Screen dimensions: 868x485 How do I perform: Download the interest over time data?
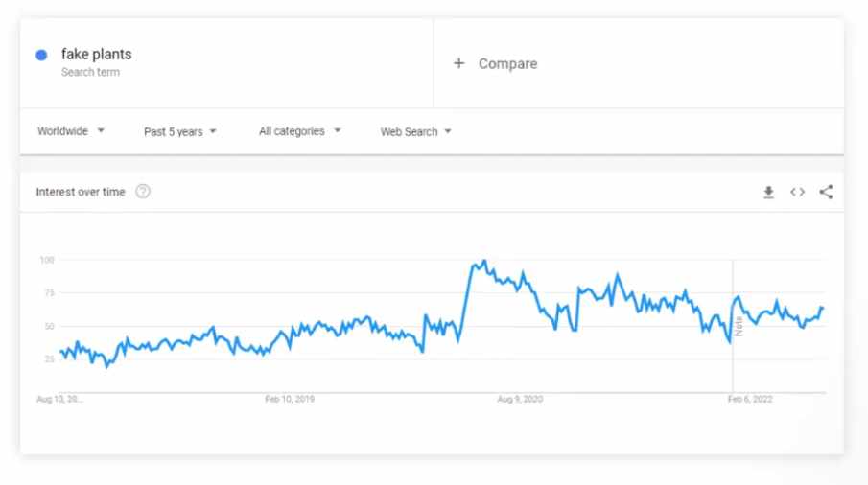click(768, 192)
